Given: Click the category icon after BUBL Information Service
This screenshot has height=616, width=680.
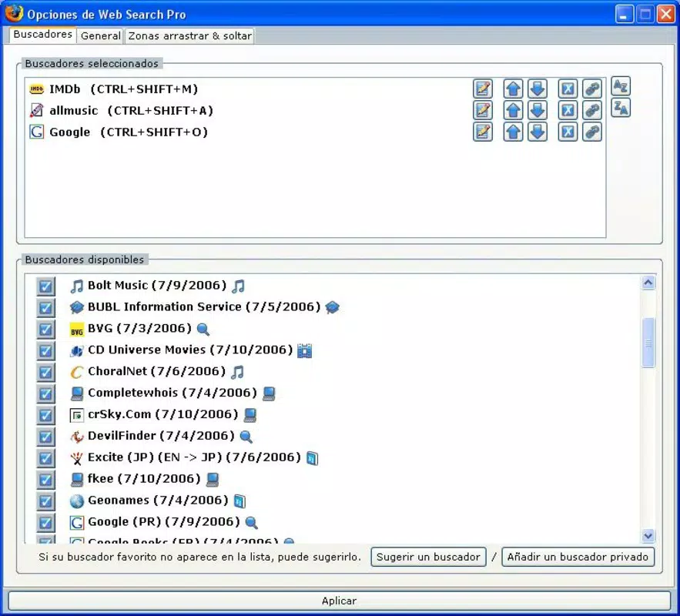Looking at the screenshot, I should pyautogui.click(x=332, y=307).
